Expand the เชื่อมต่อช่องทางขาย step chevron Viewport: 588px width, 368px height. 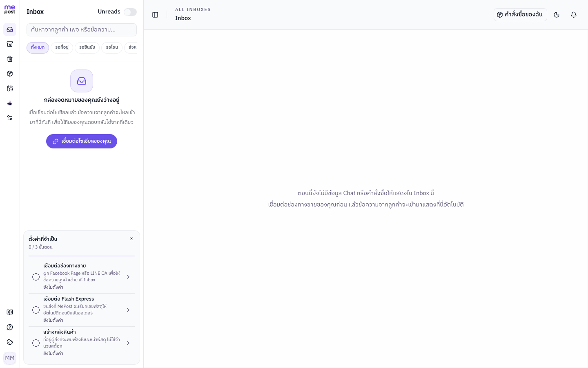point(128,277)
